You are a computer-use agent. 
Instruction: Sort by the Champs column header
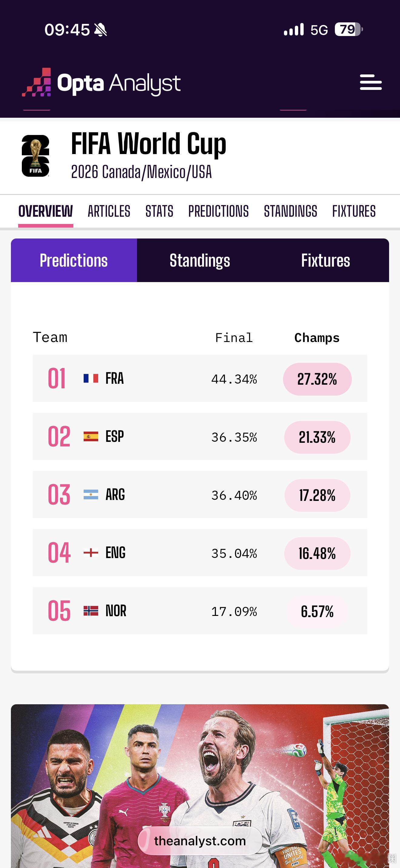click(x=317, y=338)
